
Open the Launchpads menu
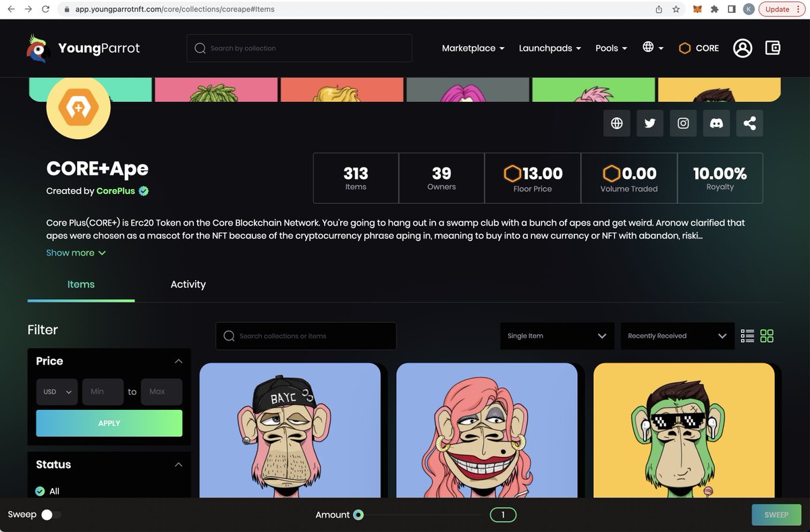click(549, 48)
